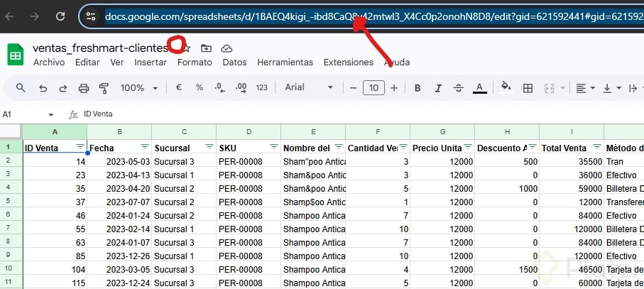
Task: Open filter dropdown on Nombre del column
Action: 339,147
